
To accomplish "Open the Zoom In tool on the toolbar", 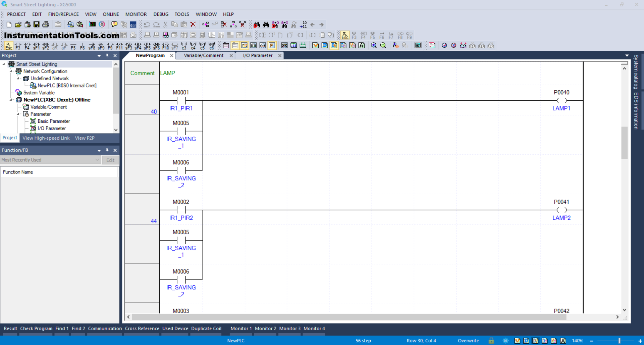I will tap(373, 45).
